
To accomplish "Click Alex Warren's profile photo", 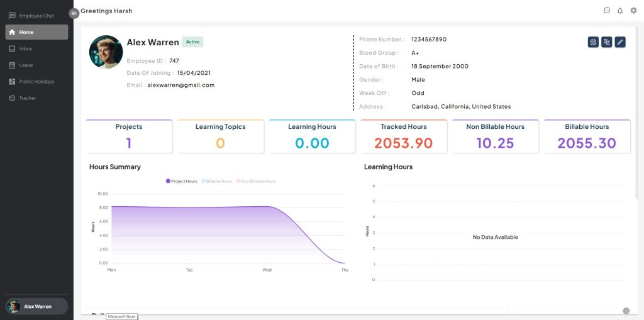I will click(x=106, y=52).
